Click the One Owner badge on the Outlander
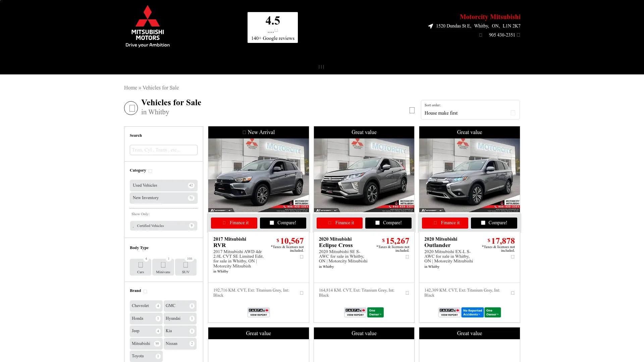 click(x=492, y=312)
